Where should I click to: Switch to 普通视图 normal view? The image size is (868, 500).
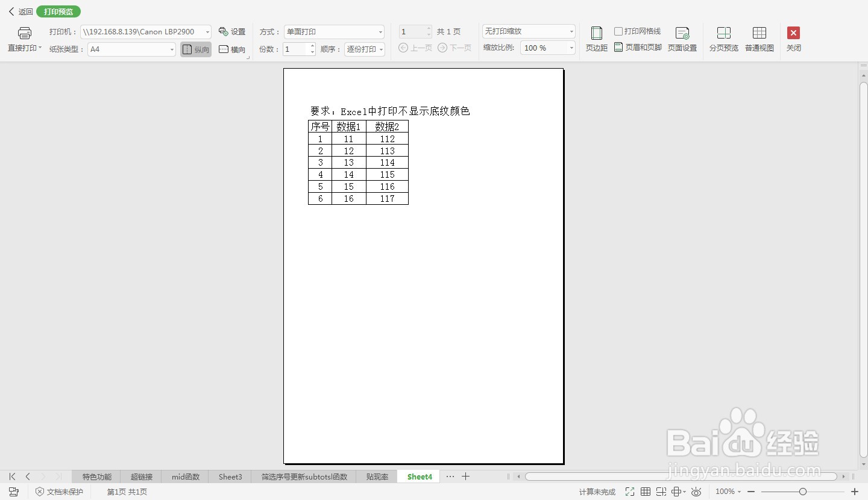pos(759,38)
